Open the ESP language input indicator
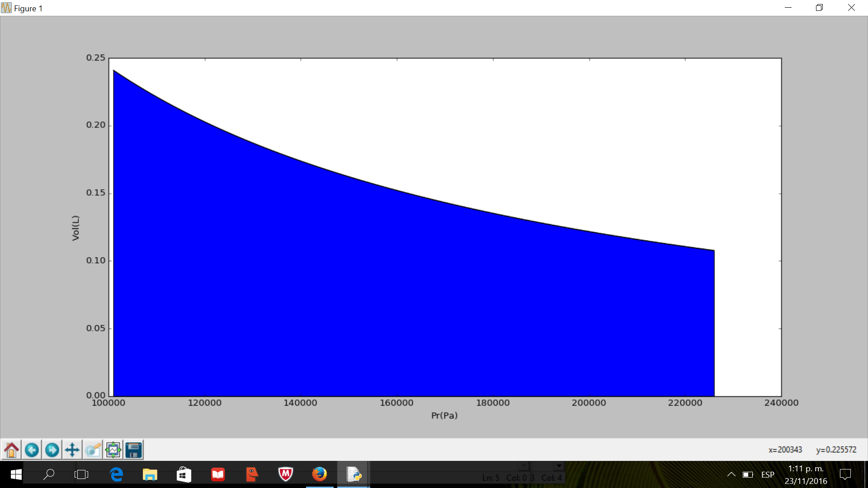This screenshot has height=488, width=868. click(768, 475)
